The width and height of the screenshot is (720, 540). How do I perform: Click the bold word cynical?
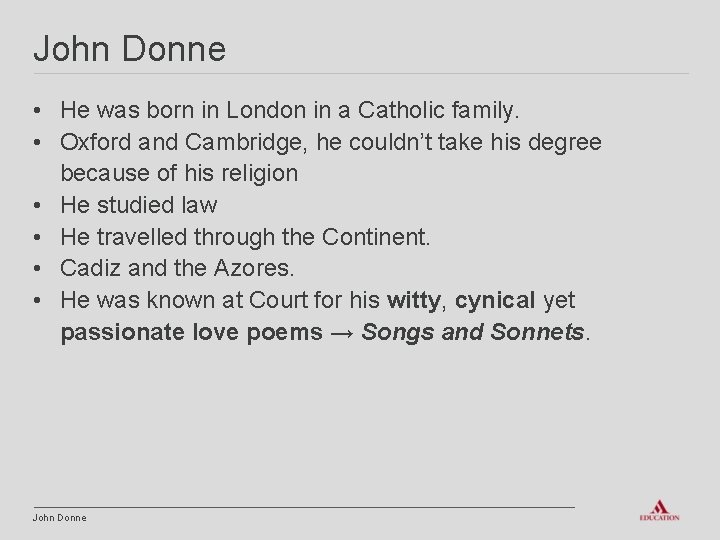[x=495, y=300]
